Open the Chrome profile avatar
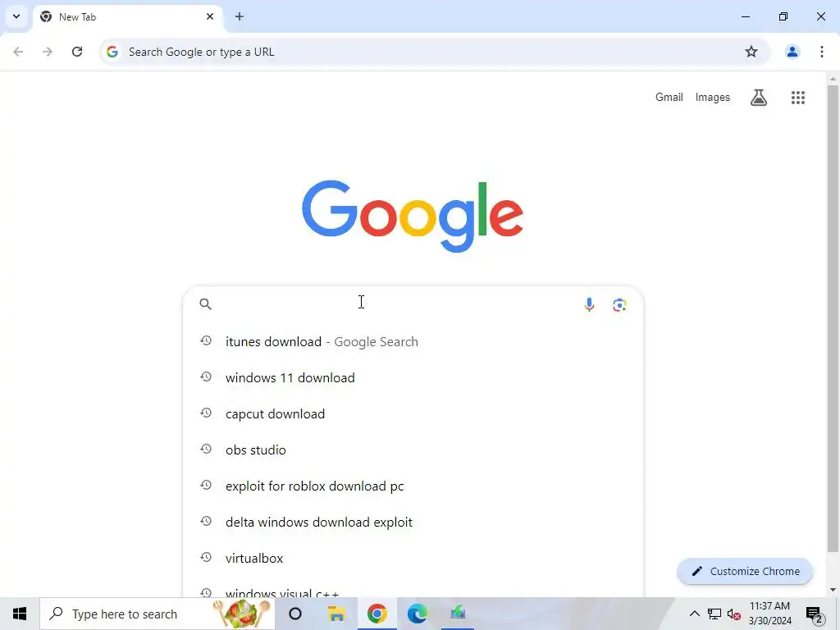840x630 pixels. pos(792,52)
